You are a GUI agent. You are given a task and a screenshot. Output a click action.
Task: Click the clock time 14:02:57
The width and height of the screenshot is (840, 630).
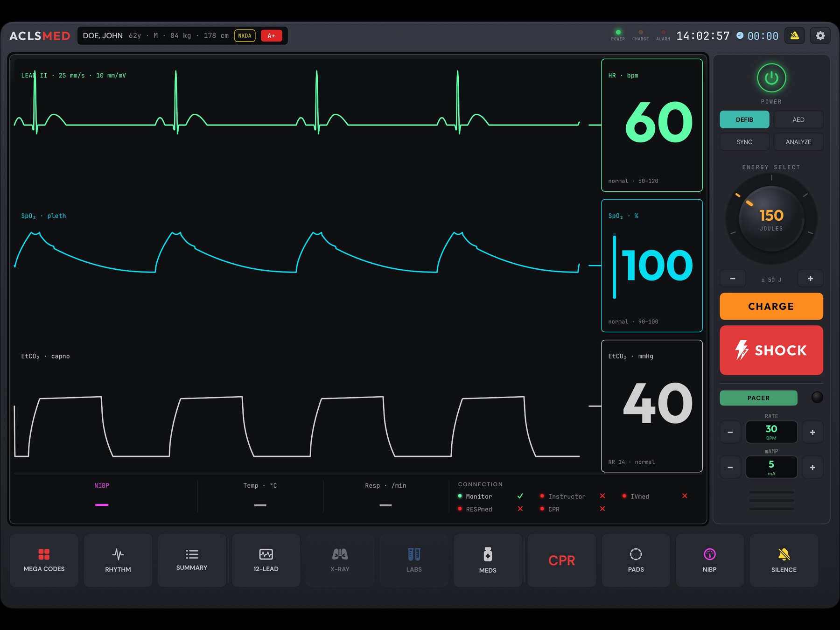click(703, 36)
